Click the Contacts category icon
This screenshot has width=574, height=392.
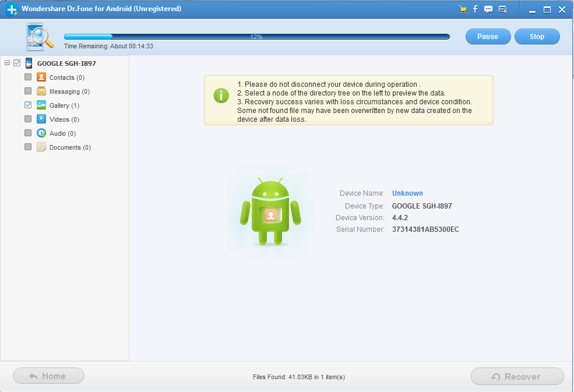(x=41, y=77)
